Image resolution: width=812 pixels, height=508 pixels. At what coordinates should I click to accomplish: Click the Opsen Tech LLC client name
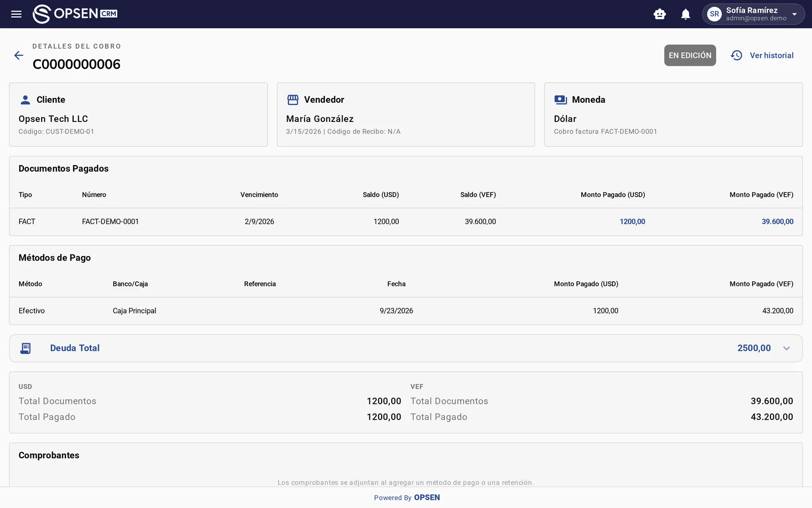coord(53,119)
